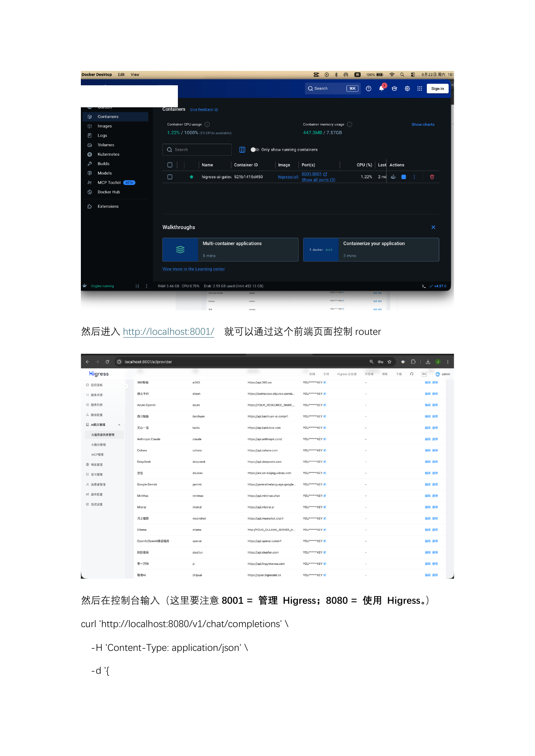The height and width of the screenshot is (756, 535).
Task: Open browser three-dot menu
Action: [x=447, y=362]
